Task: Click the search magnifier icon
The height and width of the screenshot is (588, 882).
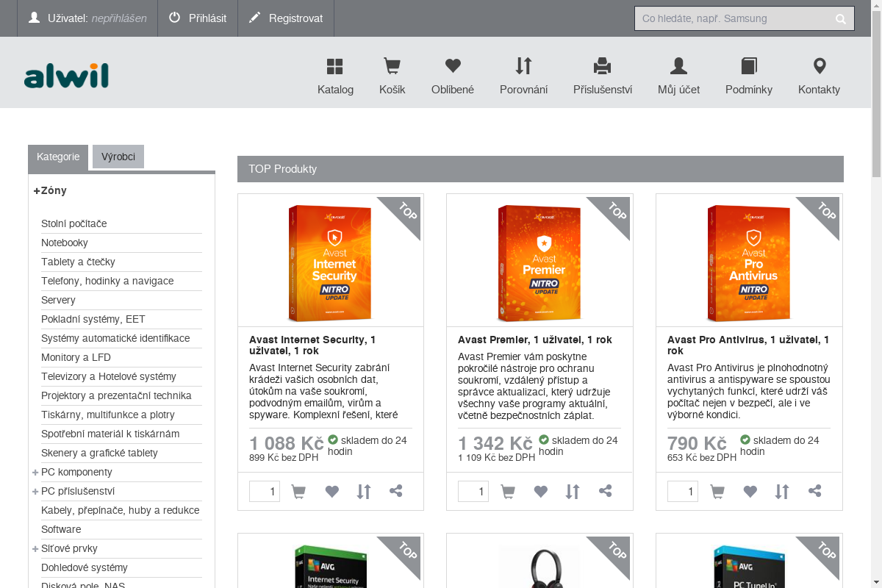Action: (x=841, y=19)
